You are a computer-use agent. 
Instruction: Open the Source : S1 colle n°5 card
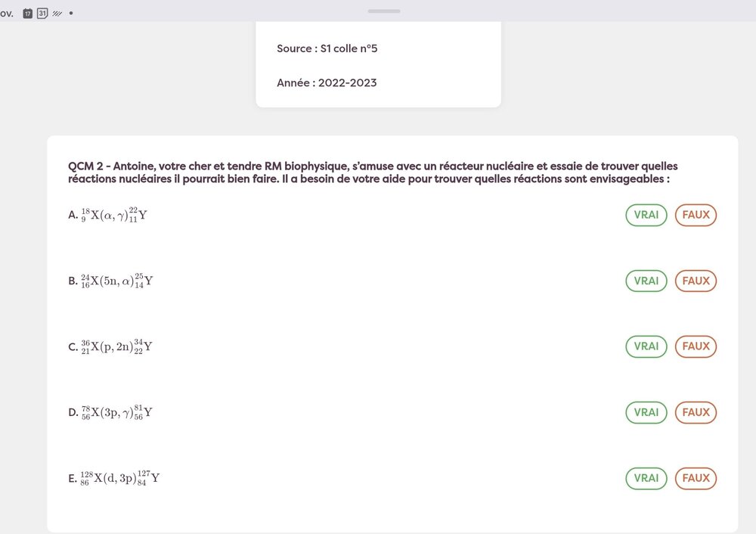pos(326,48)
